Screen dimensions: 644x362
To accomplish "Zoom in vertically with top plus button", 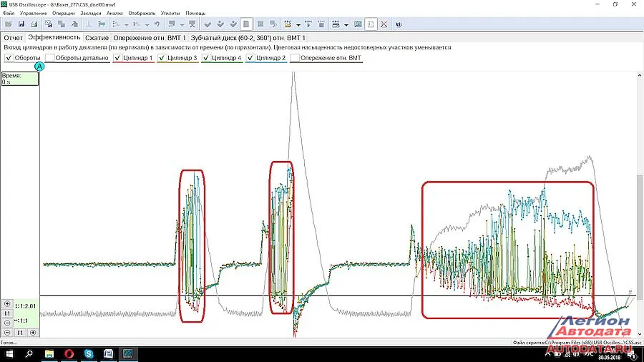I will point(7,304).
